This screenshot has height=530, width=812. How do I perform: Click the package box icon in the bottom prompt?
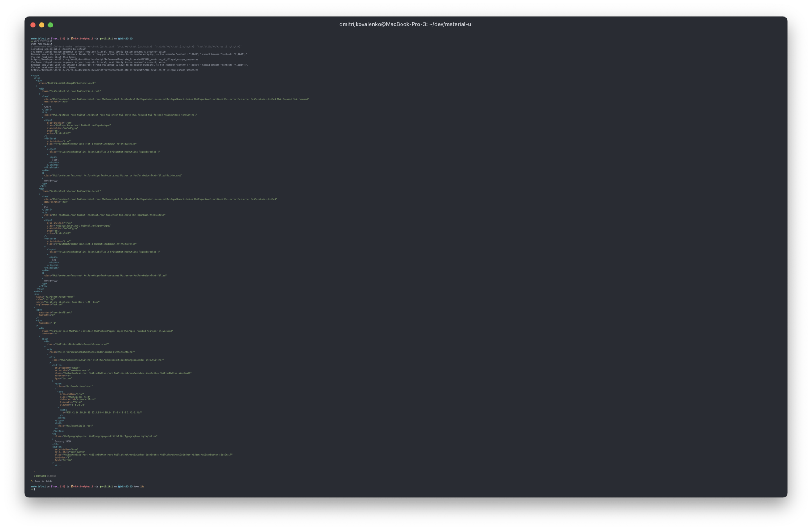(72, 486)
